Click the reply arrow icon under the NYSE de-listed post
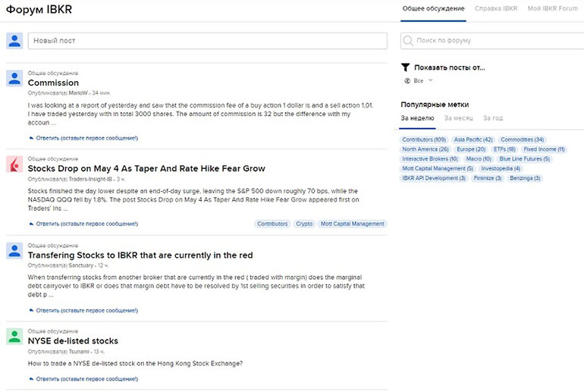584x392 pixels. (x=31, y=379)
